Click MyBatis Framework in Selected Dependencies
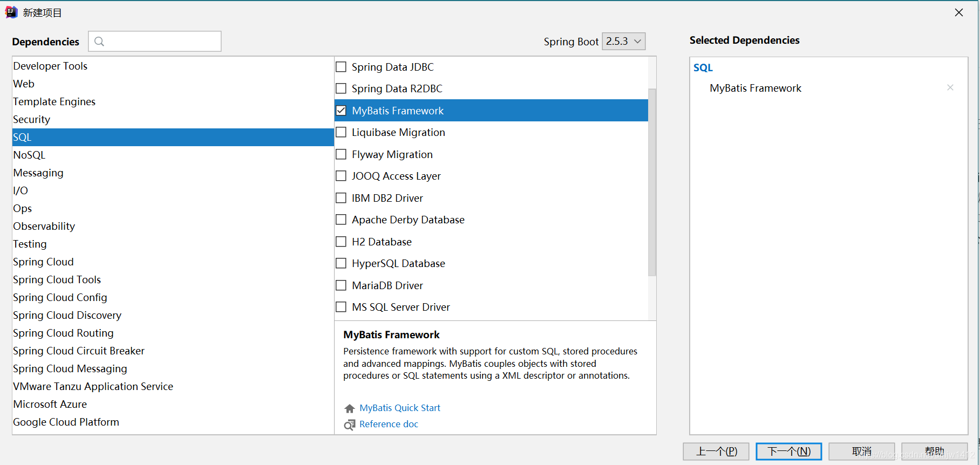Viewport: 980px width, 465px height. [756, 88]
